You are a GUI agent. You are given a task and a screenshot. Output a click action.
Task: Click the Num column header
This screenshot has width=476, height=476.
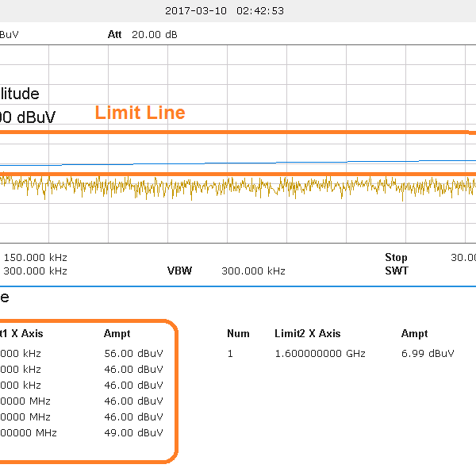click(238, 334)
